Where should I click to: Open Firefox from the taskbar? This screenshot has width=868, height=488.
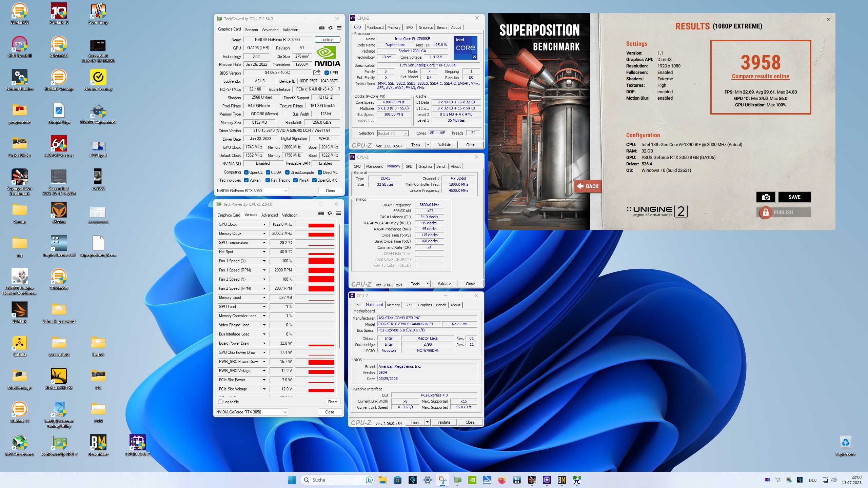[x=502, y=480]
